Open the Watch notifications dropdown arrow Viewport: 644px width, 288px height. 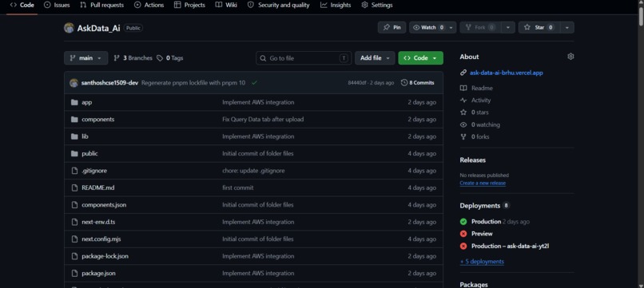pyautogui.click(x=451, y=27)
